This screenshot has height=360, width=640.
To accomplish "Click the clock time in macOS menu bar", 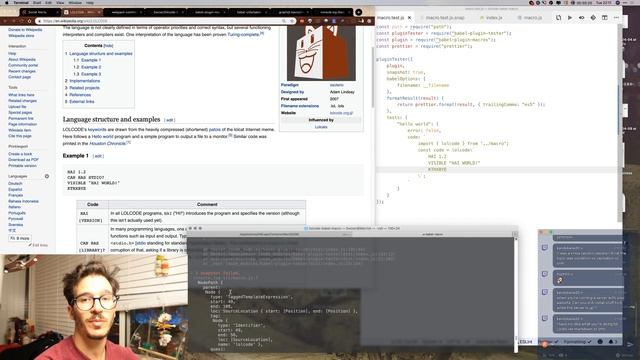I will pos(604,2).
